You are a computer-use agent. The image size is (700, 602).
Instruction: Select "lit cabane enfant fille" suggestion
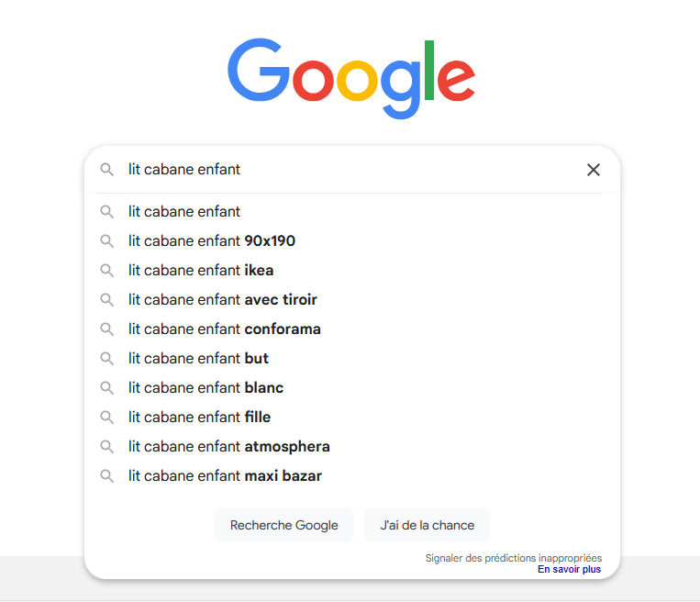(x=199, y=418)
